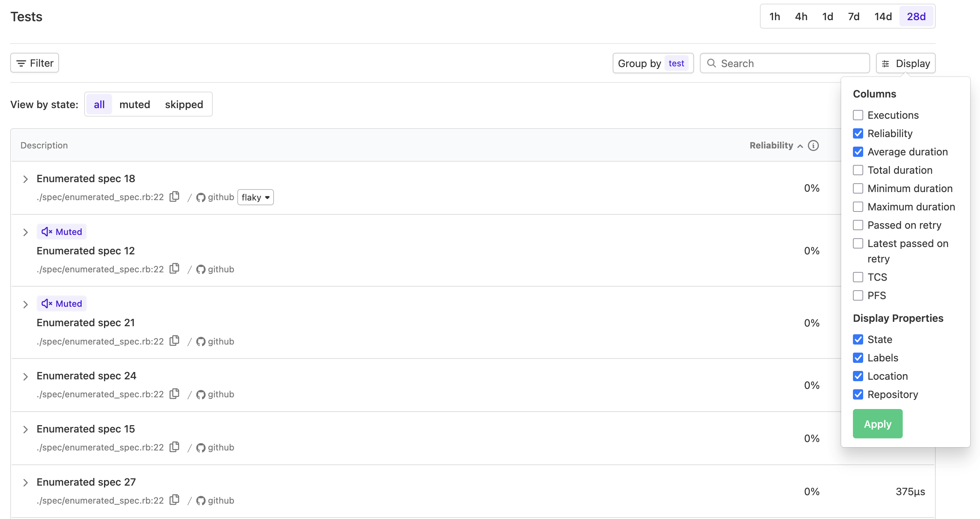Sort by the Reliability column header
This screenshot has width=980, height=519.
[771, 146]
